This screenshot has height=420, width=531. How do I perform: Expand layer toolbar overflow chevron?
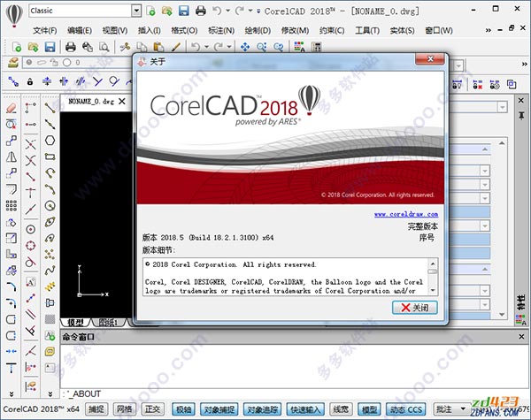(x=524, y=64)
